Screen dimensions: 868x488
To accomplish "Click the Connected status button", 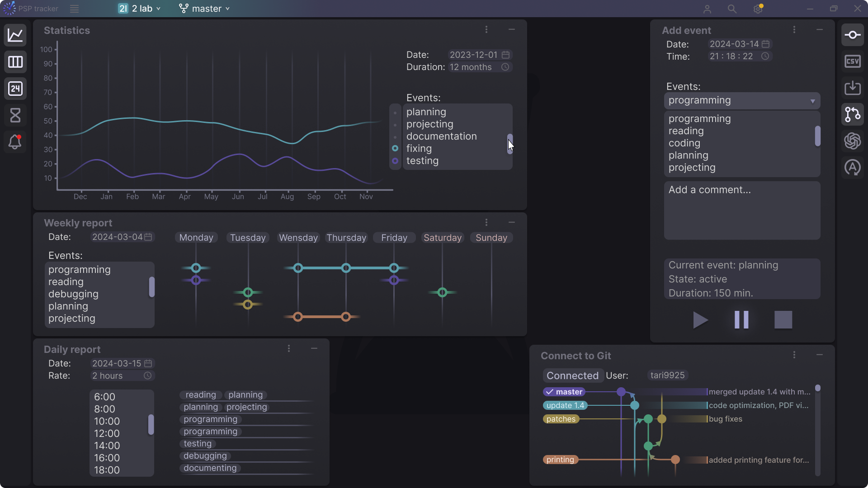I will pos(572,376).
